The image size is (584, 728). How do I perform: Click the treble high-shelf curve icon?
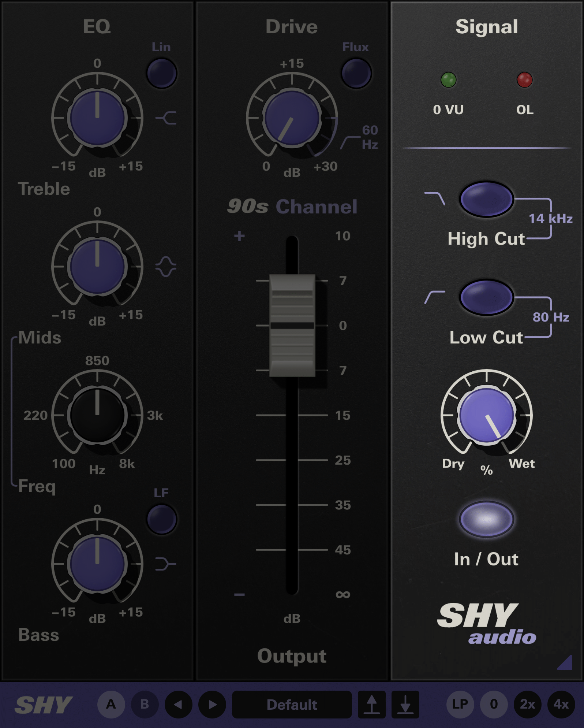coord(166,118)
